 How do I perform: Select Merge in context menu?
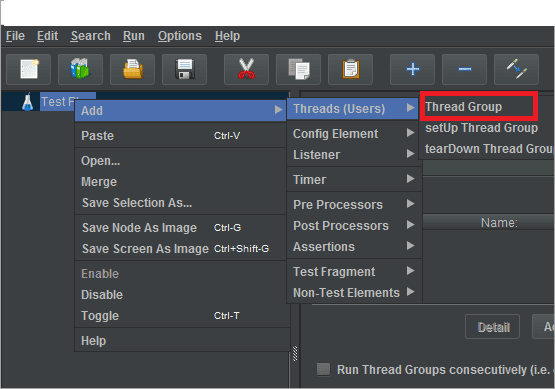pos(181,182)
